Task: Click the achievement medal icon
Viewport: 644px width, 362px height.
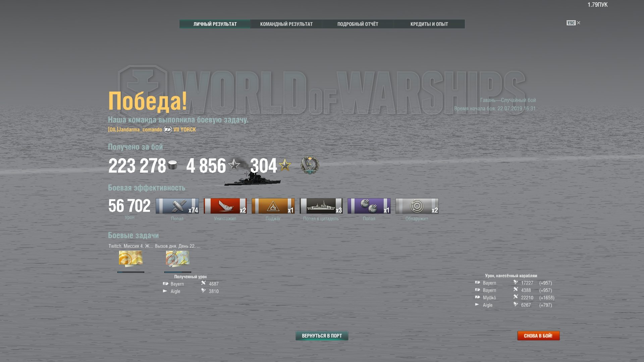Action: click(x=310, y=165)
